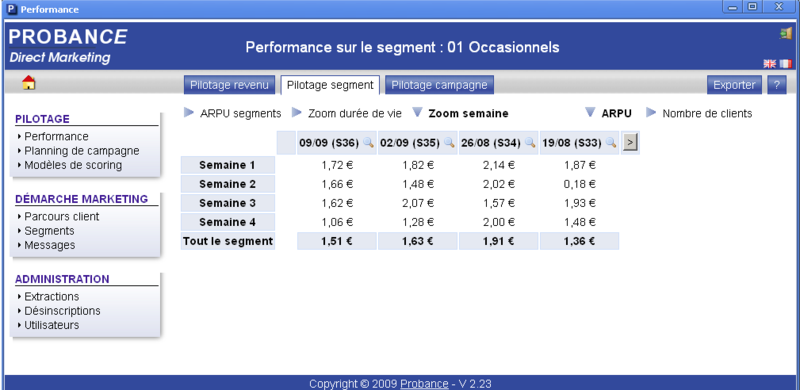
Task: Export the data with Exporter
Action: [734, 85]
